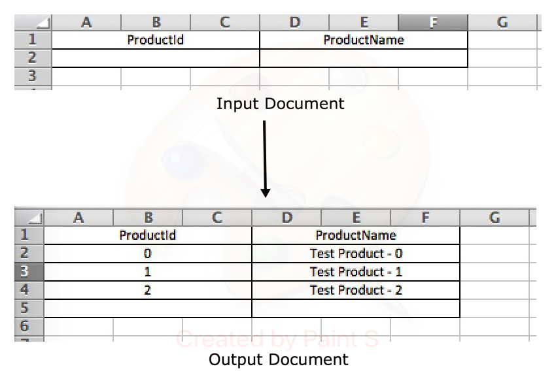Select the cell containing Test Product - 0
Viewport: 556px width, 392px height.
[356, 253]
